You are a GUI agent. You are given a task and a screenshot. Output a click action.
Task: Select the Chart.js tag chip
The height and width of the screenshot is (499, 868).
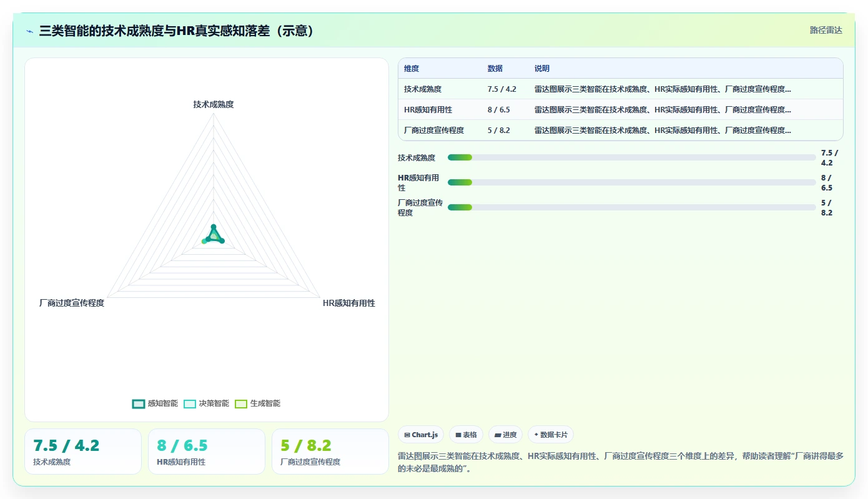click(421, 435)
